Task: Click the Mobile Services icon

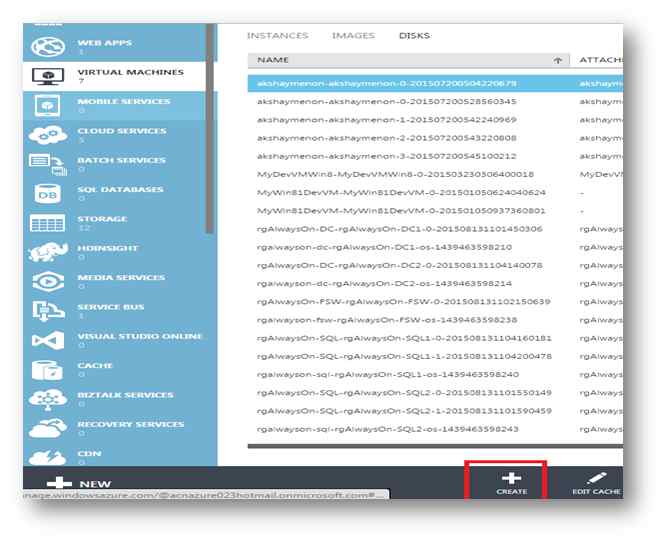Action: click(x=48, y=106)
